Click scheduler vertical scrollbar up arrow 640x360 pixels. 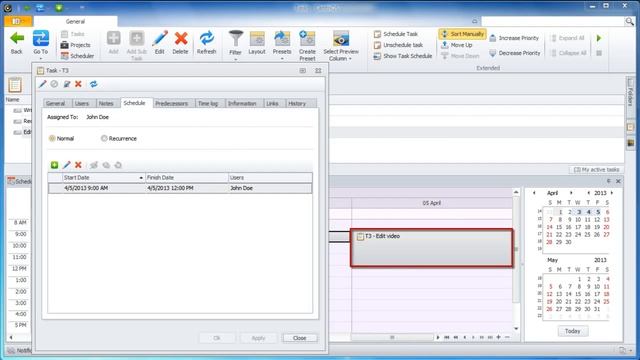[x=516, y=192]
